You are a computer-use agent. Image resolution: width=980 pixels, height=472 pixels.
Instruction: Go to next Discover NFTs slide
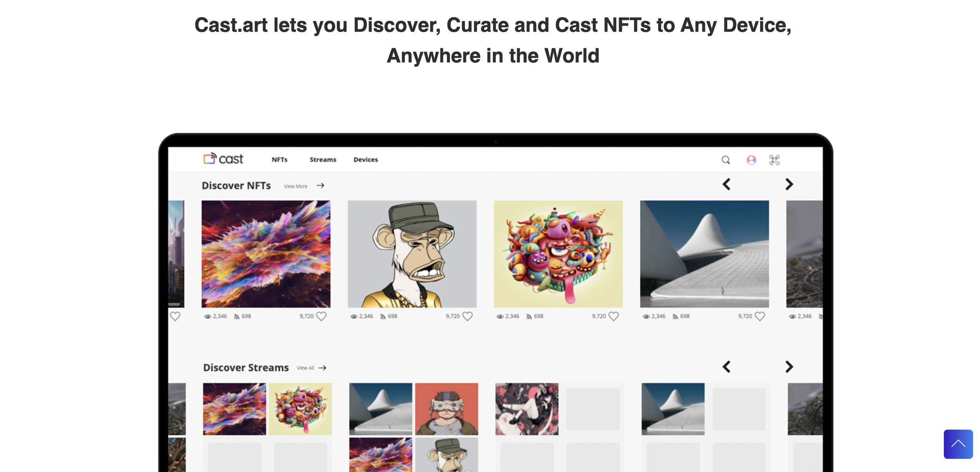789,184
